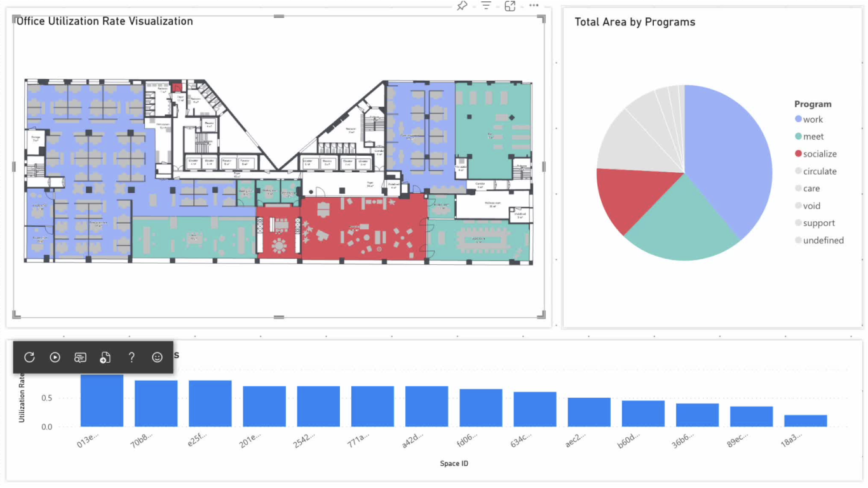The image size is (868, 488).
Task: Click the Total Area by Programs title
Action: (x=635, y=22)
